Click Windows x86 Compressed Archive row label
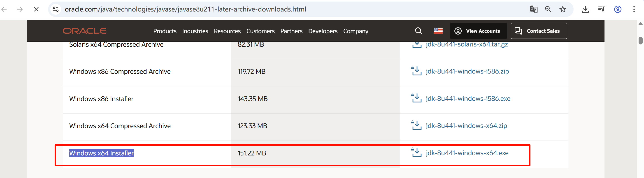The height and width of the screenshot is (178, 644). click(x=120, y=72)
